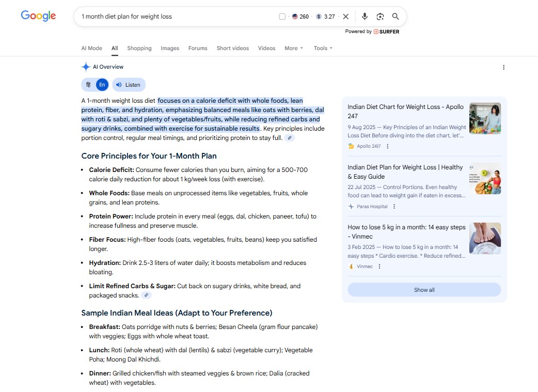The height and width of the screenshot is (392, 538).
Task: Toggle the Surfer checkbox in the search bar
Action: (x=282, y=16)
